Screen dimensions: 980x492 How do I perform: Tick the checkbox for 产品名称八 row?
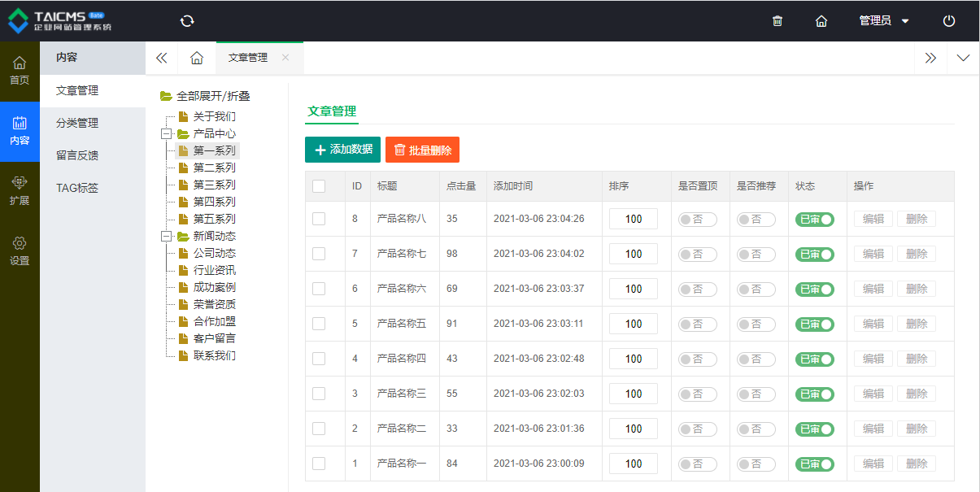point(319,219)
